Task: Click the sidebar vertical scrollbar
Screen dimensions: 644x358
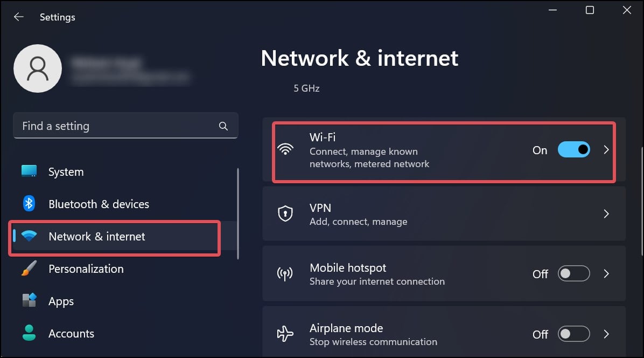Action: [238, 214]
